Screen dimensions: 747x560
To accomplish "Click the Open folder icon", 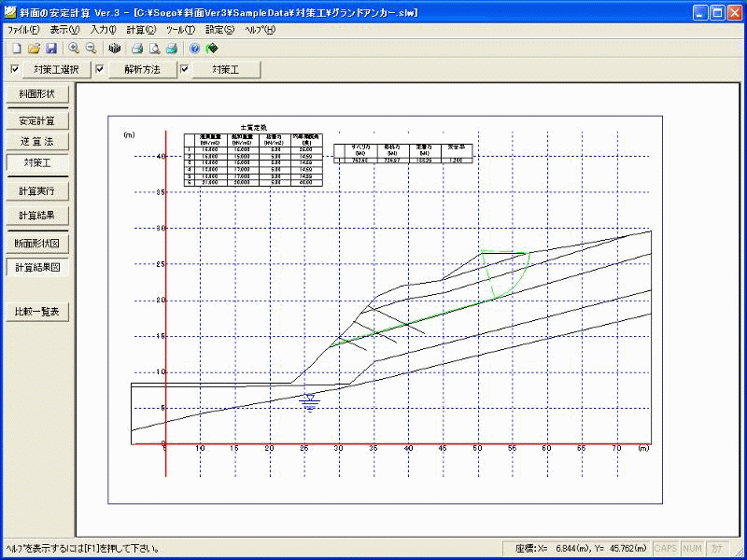I will [x=34, y=48].
